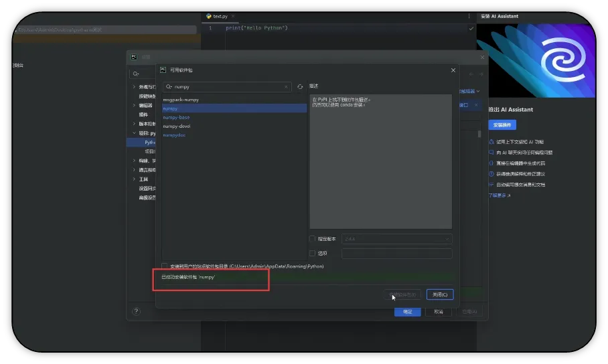Click the Settings right-side scrollbar thumb
The image size is (608, 364).
[479, 134]
